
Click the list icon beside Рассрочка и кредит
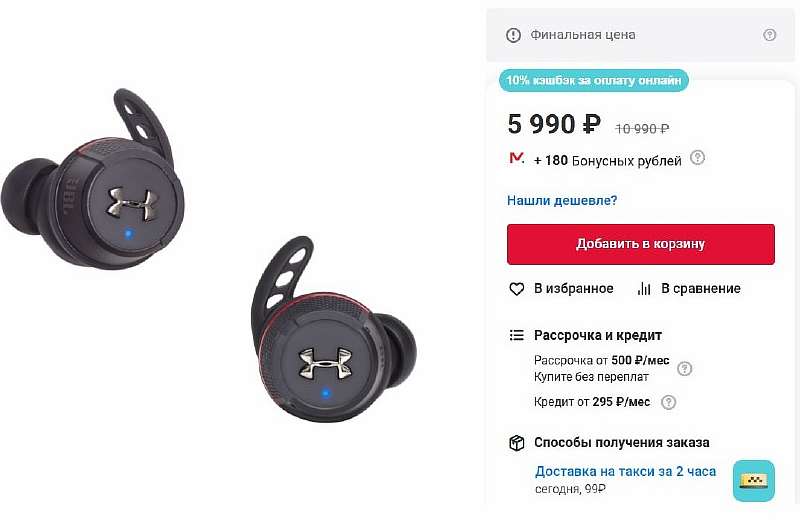pos(516,335)
